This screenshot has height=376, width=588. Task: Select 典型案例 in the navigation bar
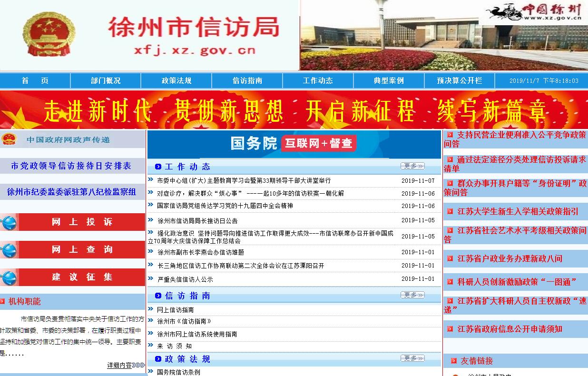point(389,81)
